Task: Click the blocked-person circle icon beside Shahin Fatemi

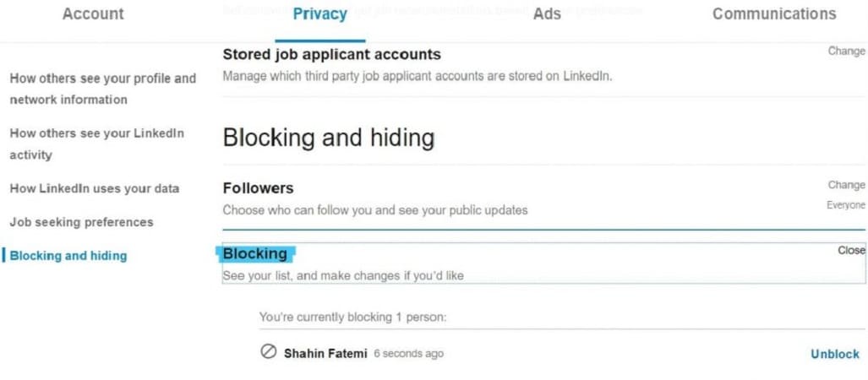Action: tap(268, 352)
